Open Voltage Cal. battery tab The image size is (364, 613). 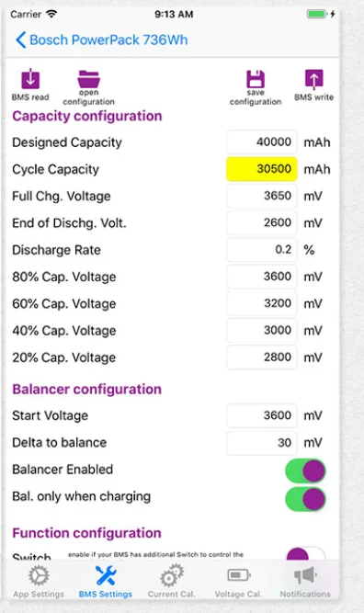coord(238,582)
